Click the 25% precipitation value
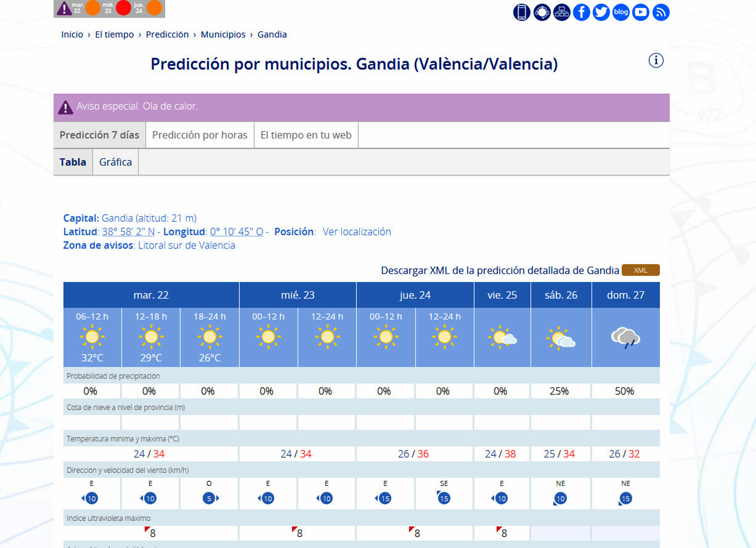The height and width of the screenshot is (548, 756). click(559, 391)
